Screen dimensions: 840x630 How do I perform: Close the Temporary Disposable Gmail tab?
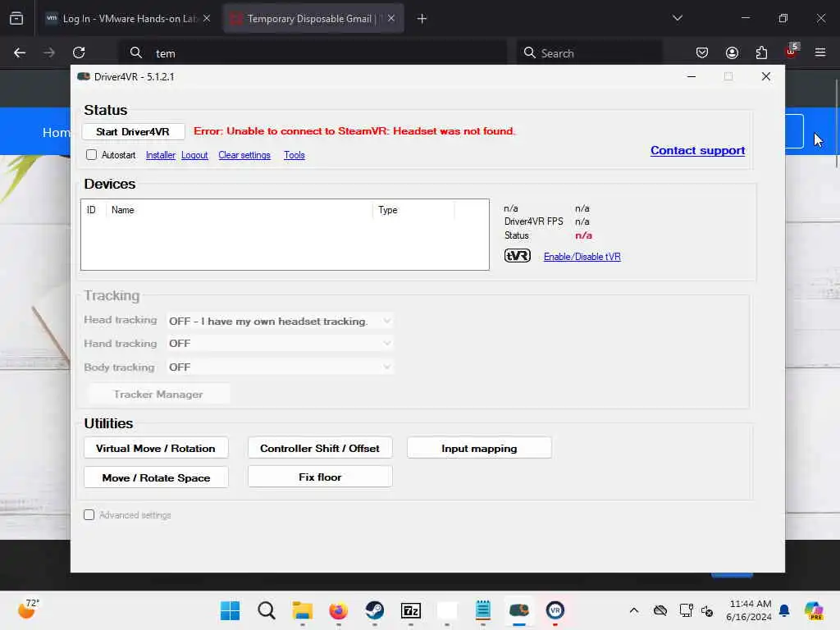(x=391, y=18)
